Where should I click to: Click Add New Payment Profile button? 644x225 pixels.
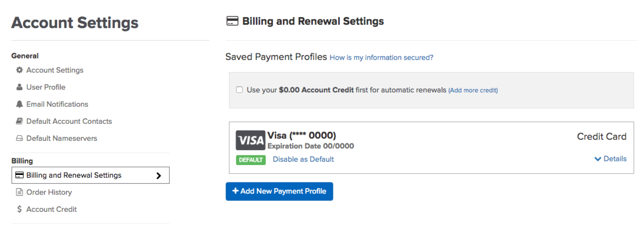279,191
